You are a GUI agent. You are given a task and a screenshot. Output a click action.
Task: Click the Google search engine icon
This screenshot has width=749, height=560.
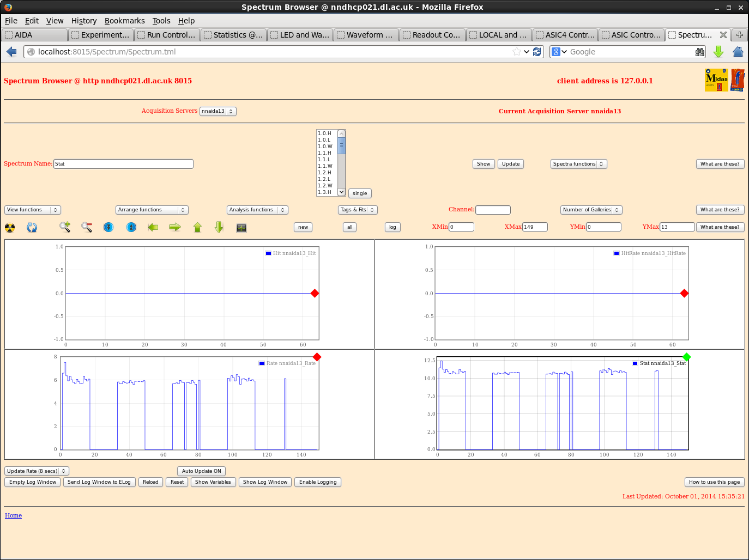[x=556, y=52]
